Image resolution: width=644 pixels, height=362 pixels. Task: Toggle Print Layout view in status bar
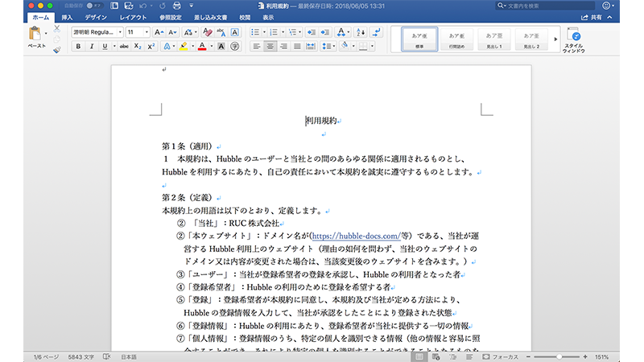(x=419, y=356)
